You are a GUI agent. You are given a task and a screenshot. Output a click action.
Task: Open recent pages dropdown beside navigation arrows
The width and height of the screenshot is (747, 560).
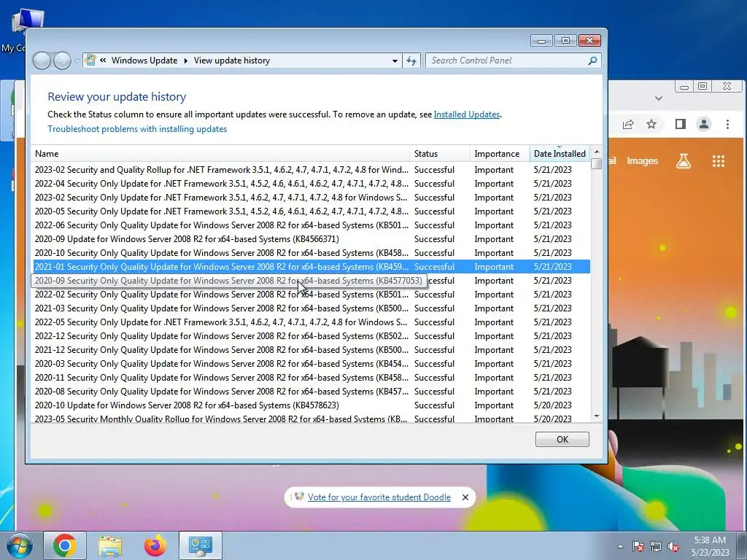point(76,61)
